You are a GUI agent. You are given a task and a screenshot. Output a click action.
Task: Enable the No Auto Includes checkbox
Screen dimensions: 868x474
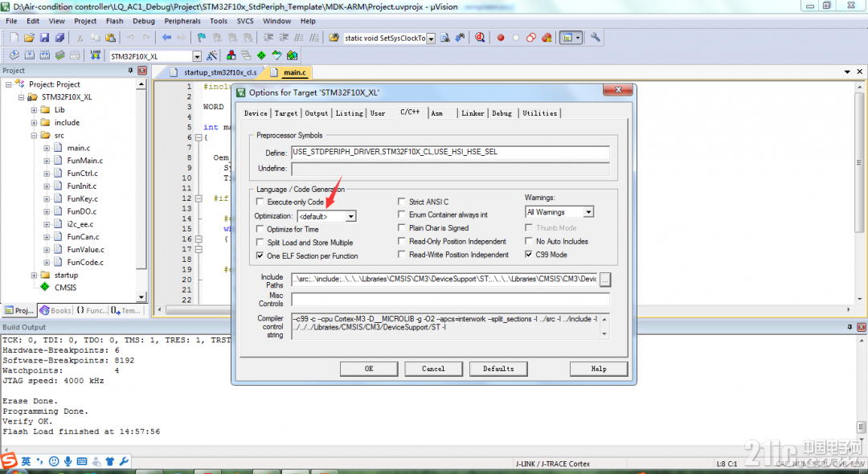(529, 241)
